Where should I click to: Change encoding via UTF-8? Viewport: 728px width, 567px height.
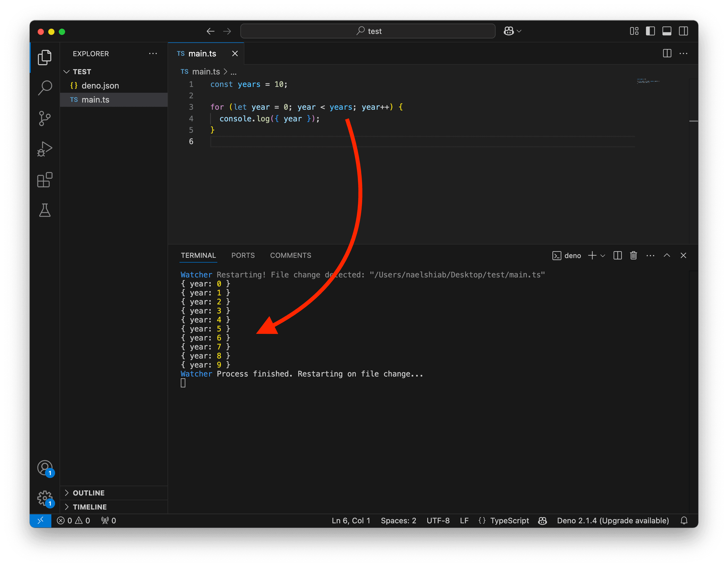(438, 521)
